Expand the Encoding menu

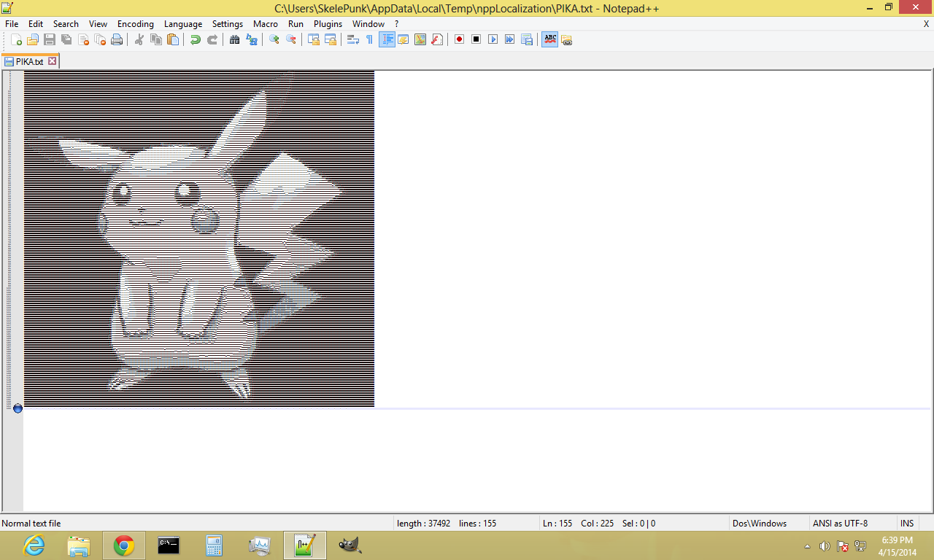click(x=136, y=24)
